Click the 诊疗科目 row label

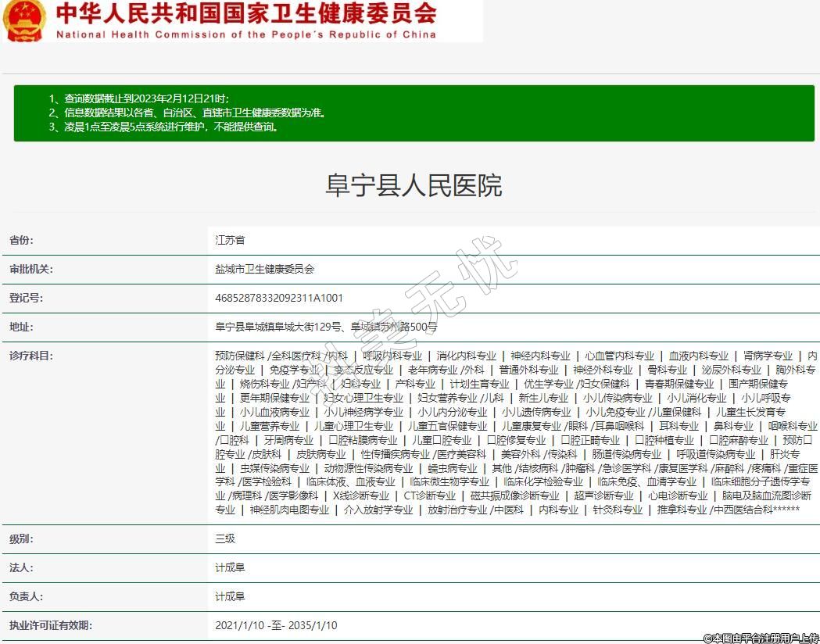coord(31,356)
